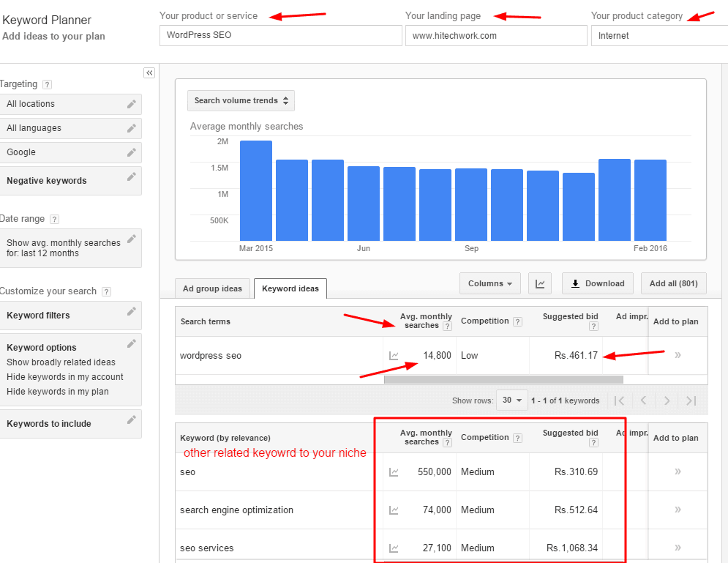This screenshot has width=728, height=563.
Task: Open Keyword filters option
Action: tap(70, 316)
